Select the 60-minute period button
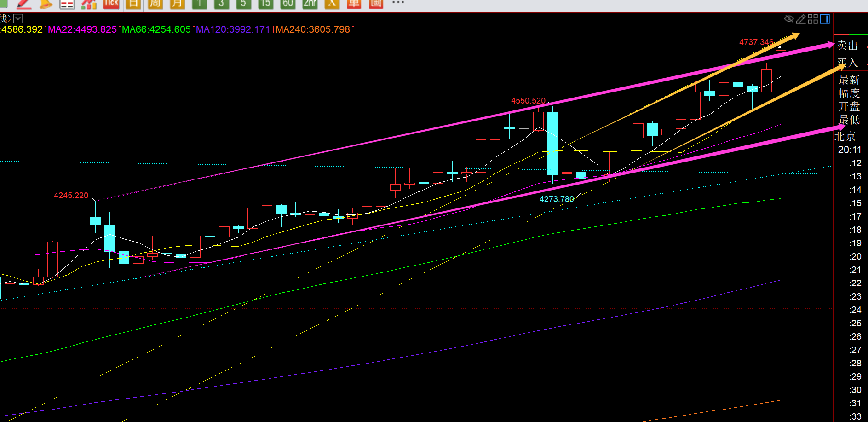The height and width of the screenshot is (422, 868). click(x=287, y=4)
